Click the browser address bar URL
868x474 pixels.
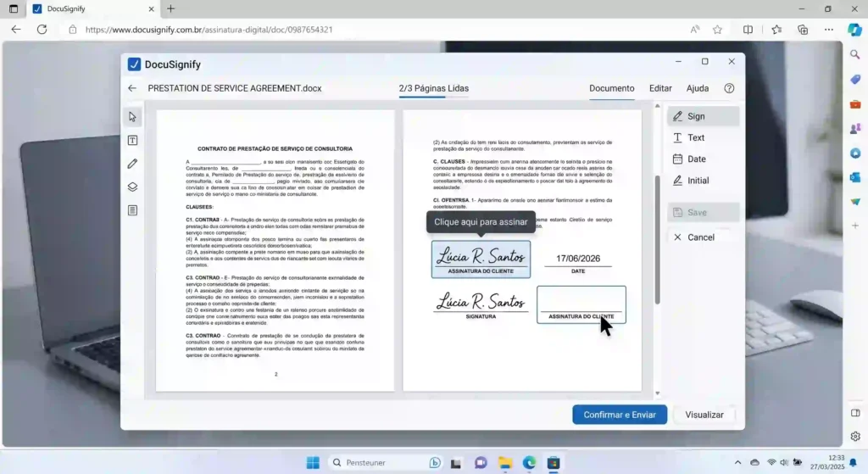coord(209,30)
